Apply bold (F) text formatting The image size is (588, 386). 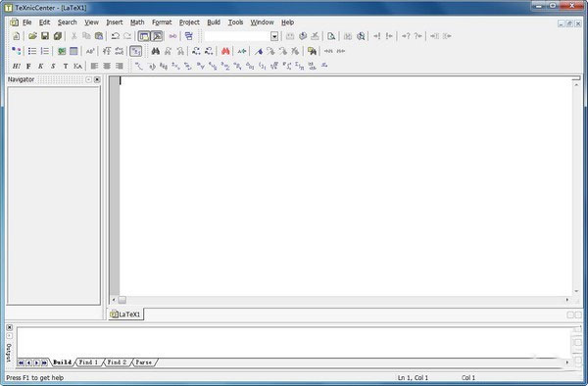point(28,67)
